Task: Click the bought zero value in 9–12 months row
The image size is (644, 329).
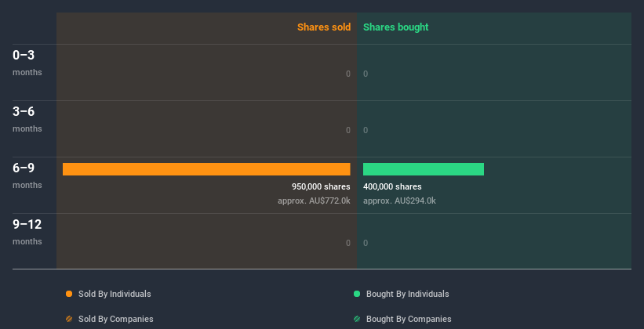Action: click(x=366, y=243)
